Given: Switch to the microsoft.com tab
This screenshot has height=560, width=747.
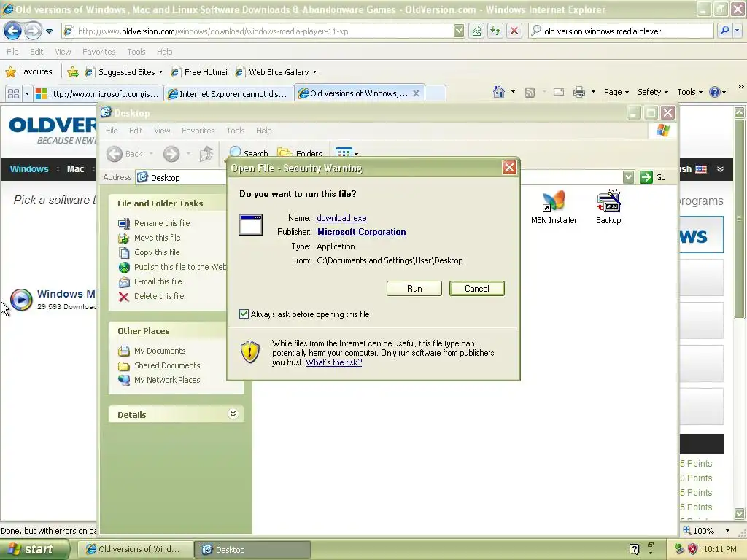Looking at the screenshot, I should coord(98,94).
